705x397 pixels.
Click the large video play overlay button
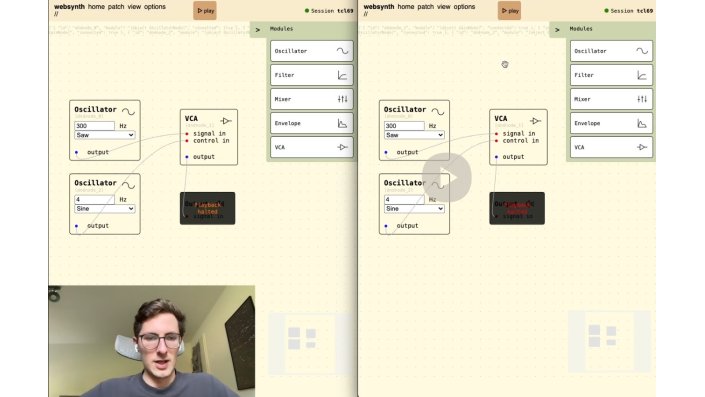pos(446,178)
